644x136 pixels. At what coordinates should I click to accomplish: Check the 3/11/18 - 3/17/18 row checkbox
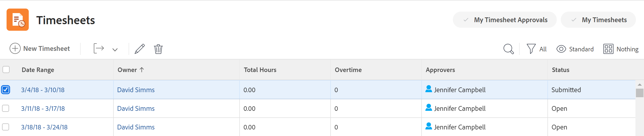click(x=6, y=108)
